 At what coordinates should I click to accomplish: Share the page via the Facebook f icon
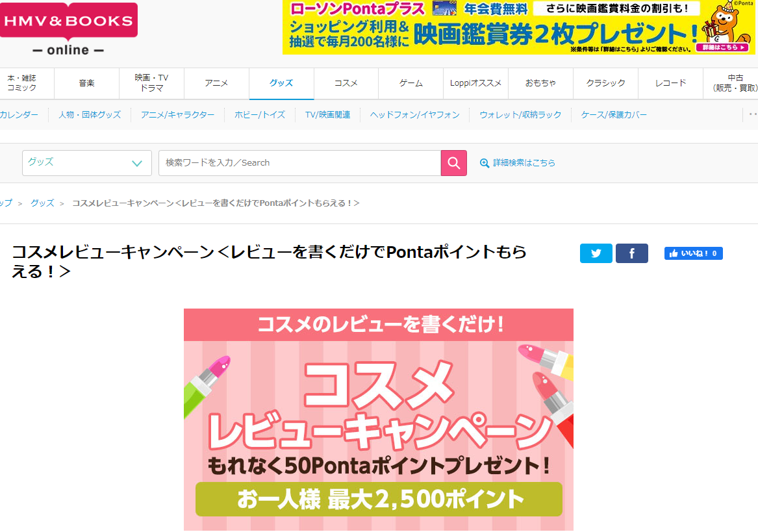coord(631,253)
